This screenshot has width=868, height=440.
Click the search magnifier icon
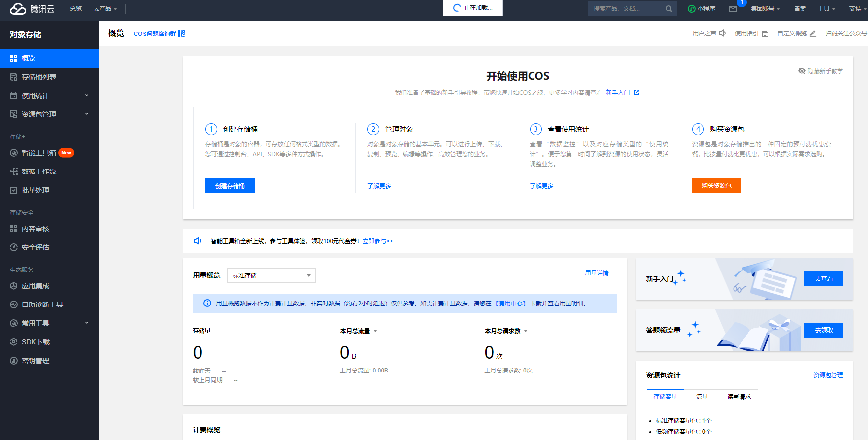tap(668, 9)
